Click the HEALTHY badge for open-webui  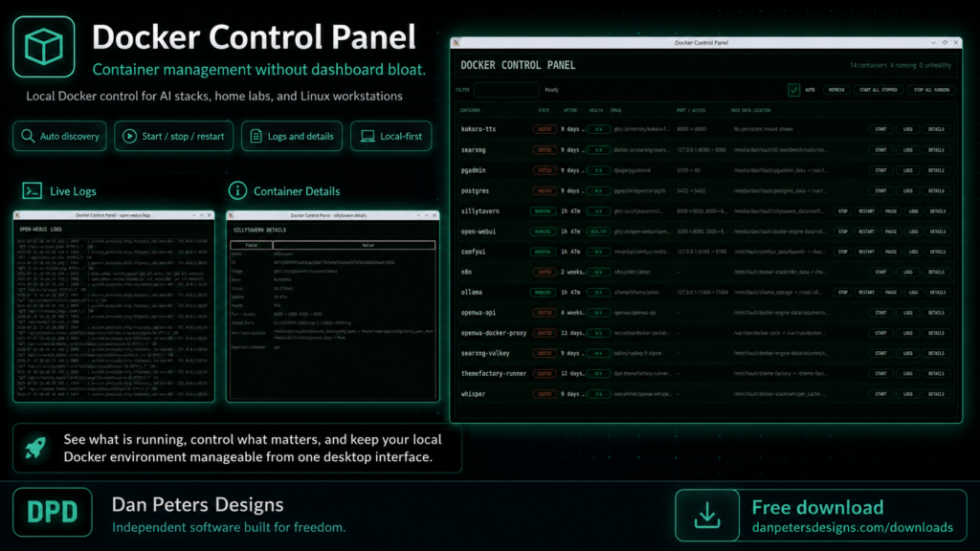click(598, 231)
